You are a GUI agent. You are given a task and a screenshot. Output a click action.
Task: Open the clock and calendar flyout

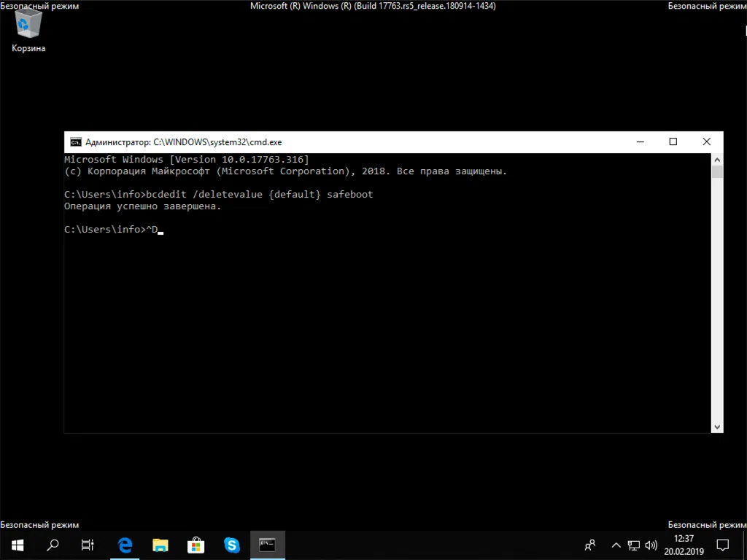point(682,545)
